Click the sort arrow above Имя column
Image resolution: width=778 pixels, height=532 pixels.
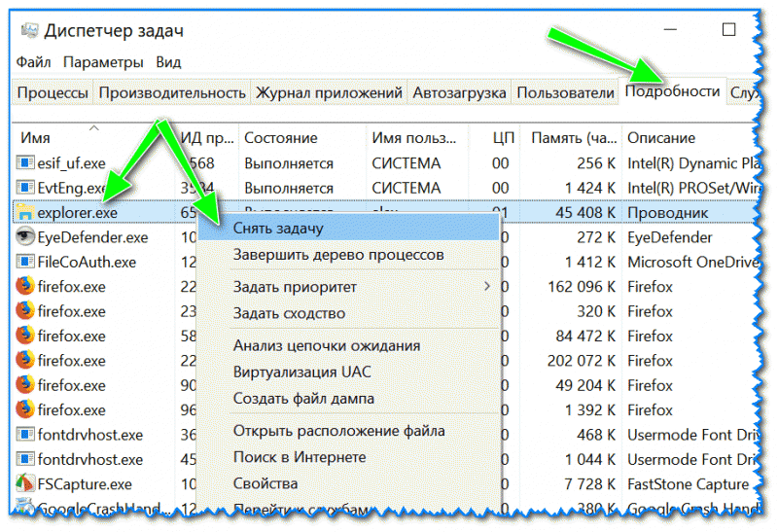click(93, 128)
